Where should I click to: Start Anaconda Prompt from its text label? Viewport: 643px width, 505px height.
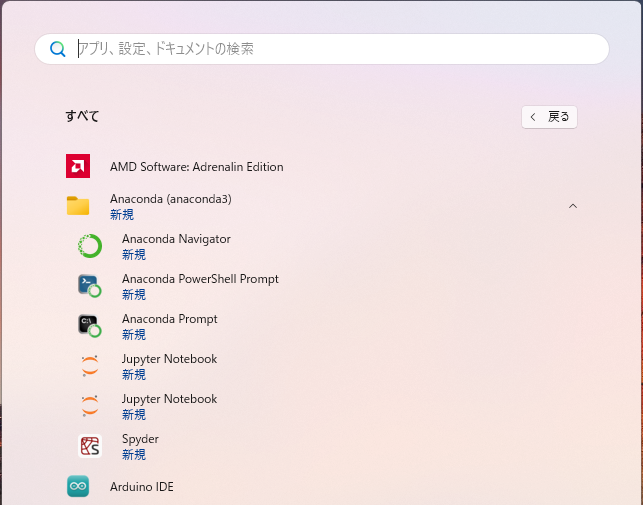pyautogui.click(x=169, y=319)
